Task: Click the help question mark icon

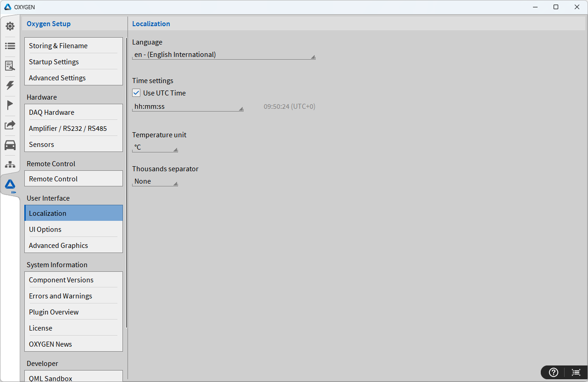Action: (x=554, y=372)
